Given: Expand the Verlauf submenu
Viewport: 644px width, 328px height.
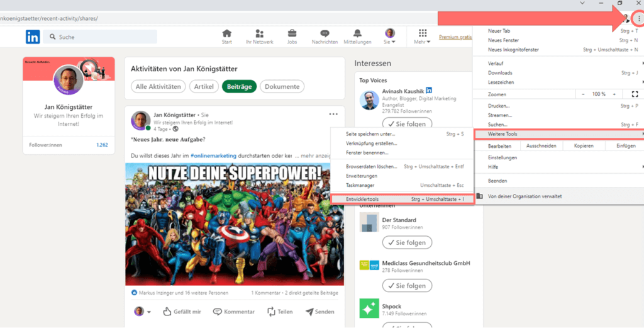Looking at the screenshot, I should [558, 64].
